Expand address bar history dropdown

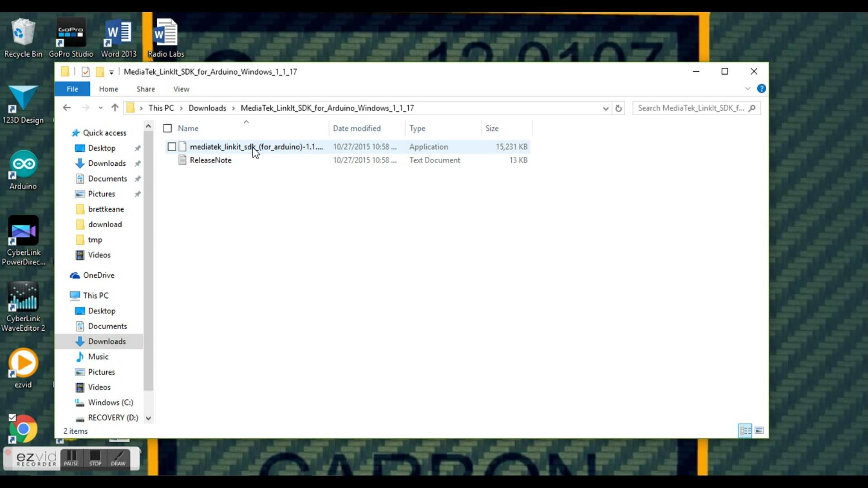(605, 108)
